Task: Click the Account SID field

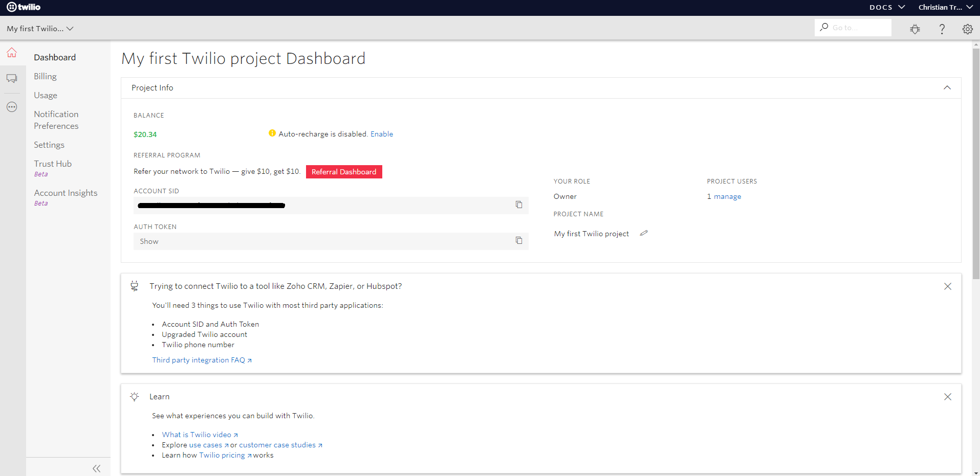Action: coord(331,205)
